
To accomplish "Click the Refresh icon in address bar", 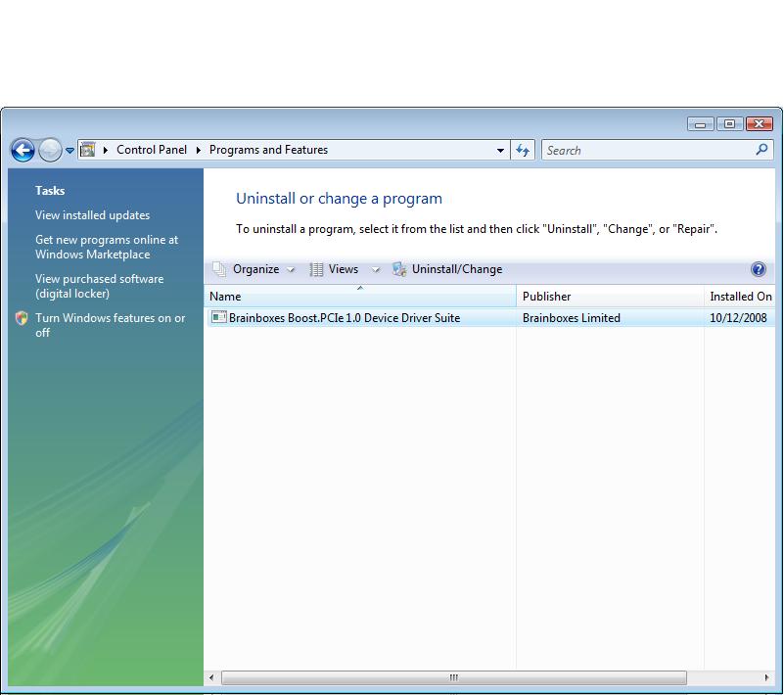I will (x=523, y=150).
